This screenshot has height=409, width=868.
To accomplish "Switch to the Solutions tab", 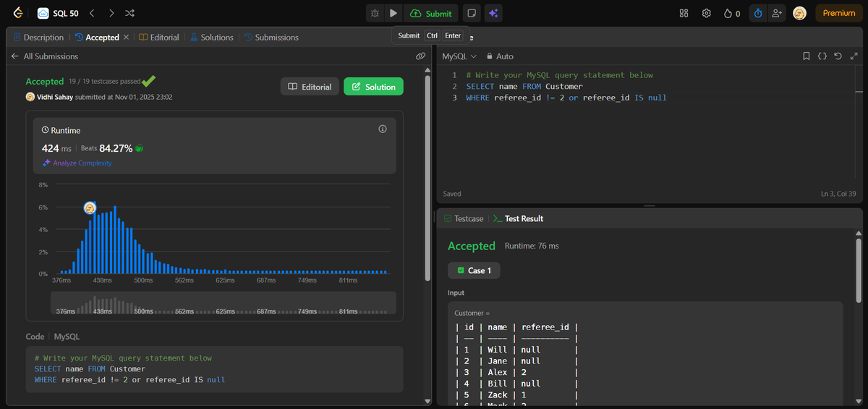I will 211,37.
